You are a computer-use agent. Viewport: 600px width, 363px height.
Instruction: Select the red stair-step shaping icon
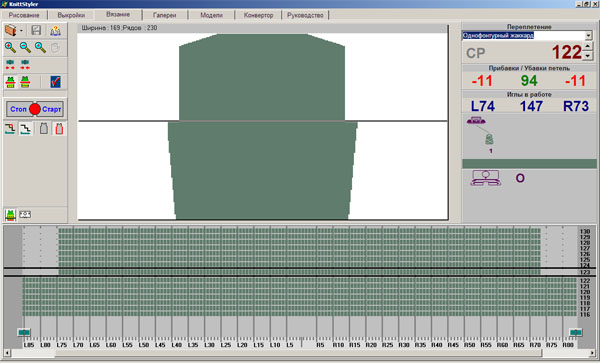(x=10, y=129)
